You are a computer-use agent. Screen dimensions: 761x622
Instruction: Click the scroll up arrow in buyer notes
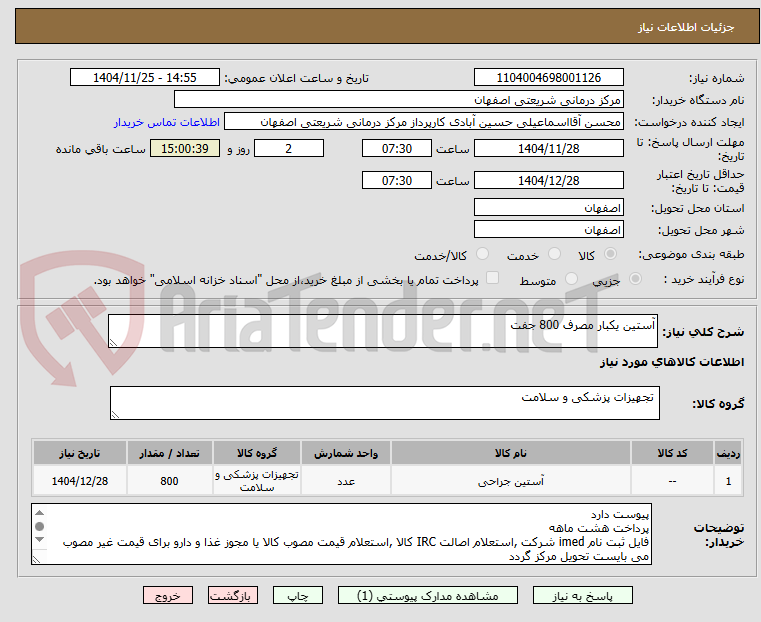(x=40, y=513)
